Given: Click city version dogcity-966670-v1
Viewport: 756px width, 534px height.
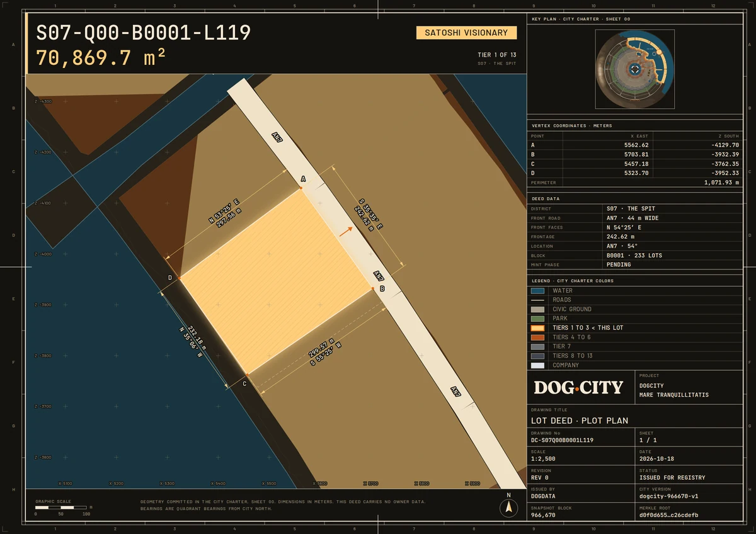Looking at the screenshot, I should [x=669, y=496].
